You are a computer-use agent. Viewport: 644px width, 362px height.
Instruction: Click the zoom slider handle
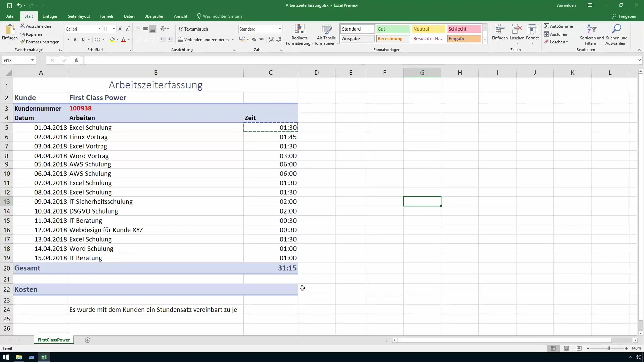click(609, 348)
